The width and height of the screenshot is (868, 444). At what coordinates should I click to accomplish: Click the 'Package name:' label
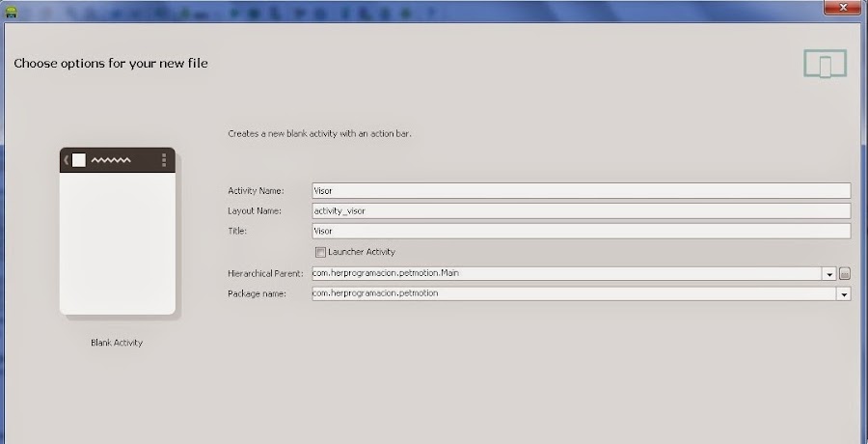click(257, 293)
